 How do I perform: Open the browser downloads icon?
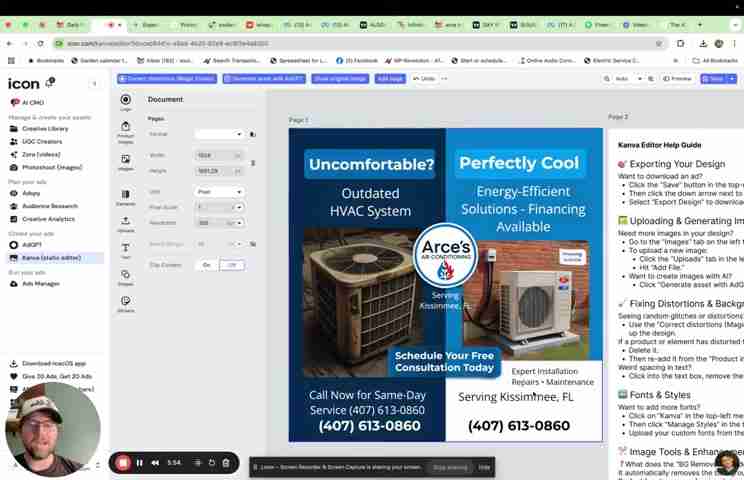pos(703,44)
